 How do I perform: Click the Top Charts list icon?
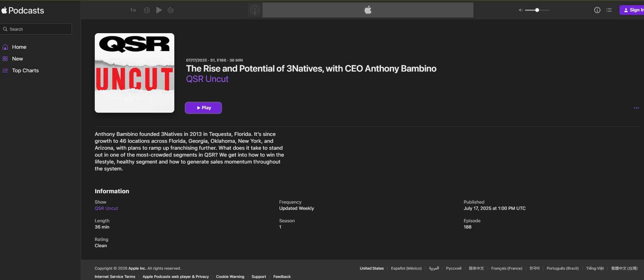5,71
